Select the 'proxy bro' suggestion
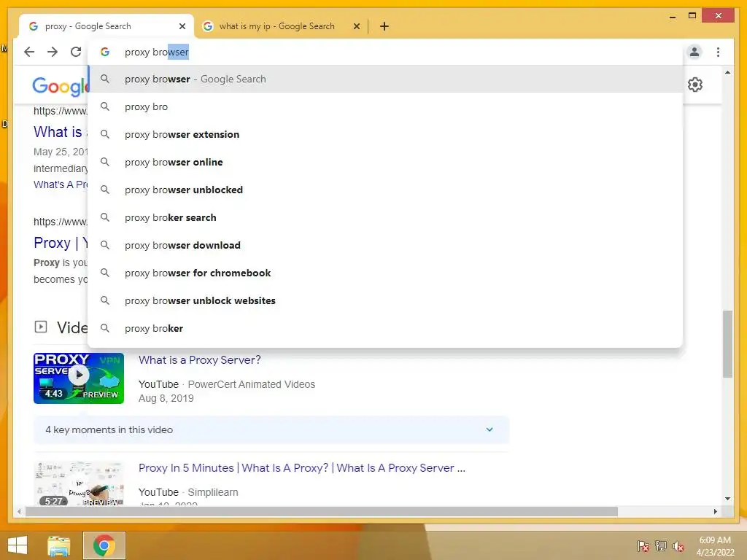Image resolution: width=747 pixels, height=560 pixels. tap(385, 106)
